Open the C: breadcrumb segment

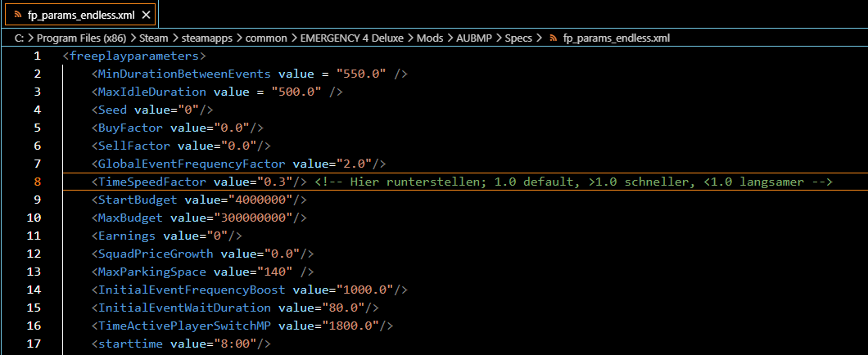coord(21,38)
